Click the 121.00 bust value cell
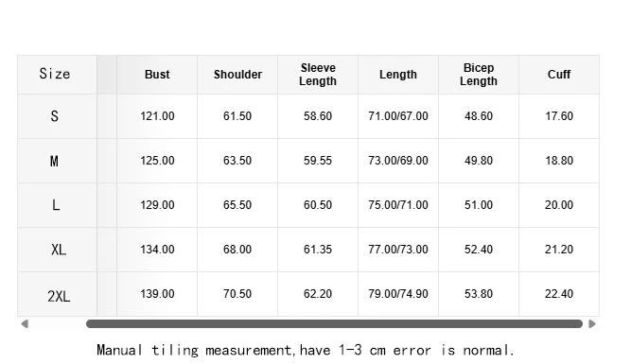The image size is (631, 364). pyautogui.click(x=157, y=116)
